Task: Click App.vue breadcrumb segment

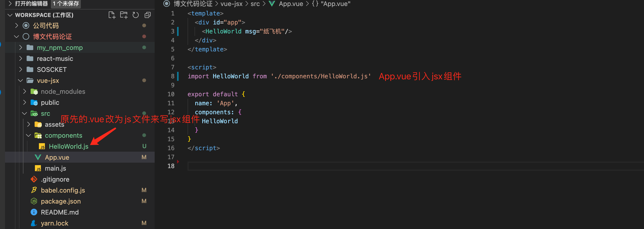Action: click(291, 4)
